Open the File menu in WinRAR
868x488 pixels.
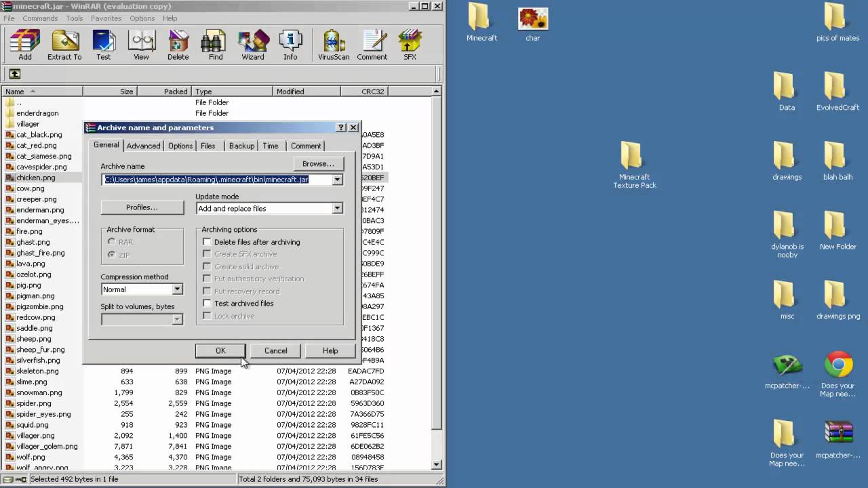point(9,18)
